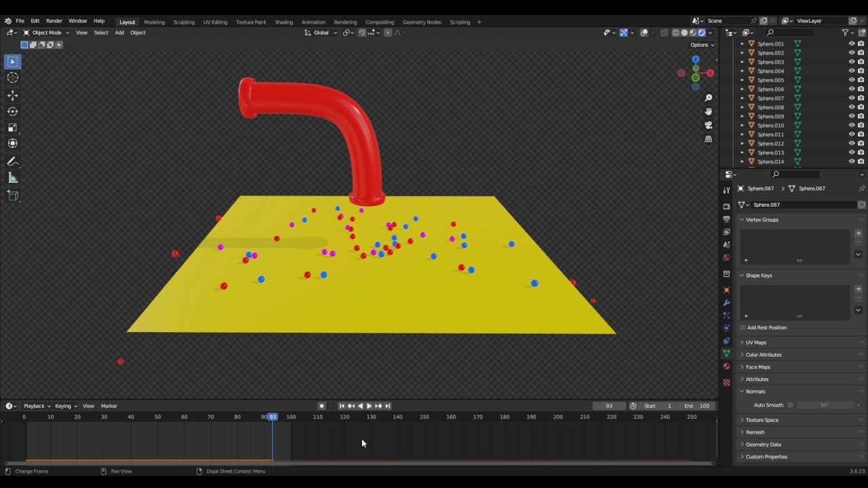This screenshot has height=488, width=868.
Task: Open the Render properties tab icon
Action: 726,206
